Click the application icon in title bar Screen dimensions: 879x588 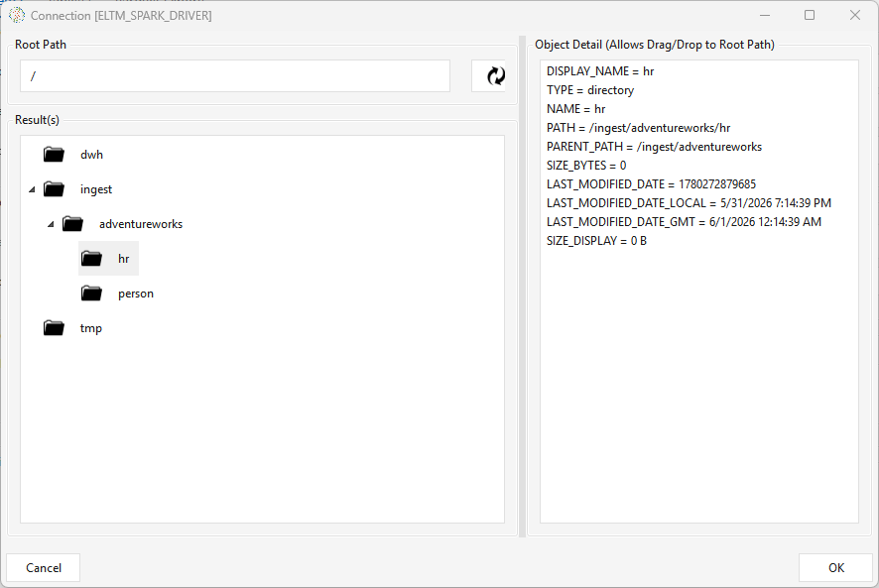point(17,15)
